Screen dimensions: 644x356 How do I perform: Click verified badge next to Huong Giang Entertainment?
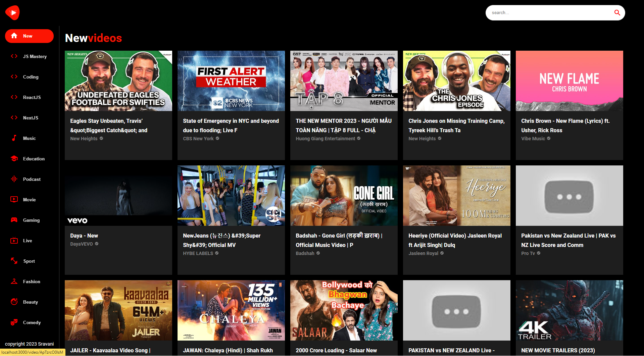[359, 138]
